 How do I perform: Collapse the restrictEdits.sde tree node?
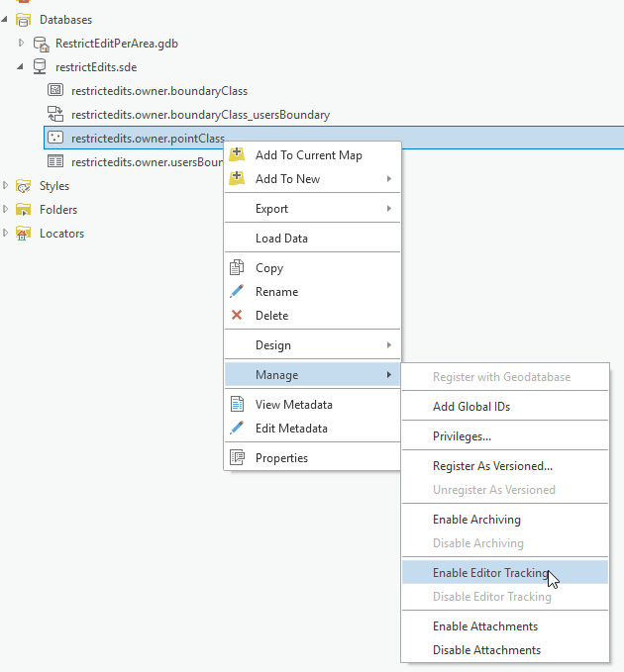[x=22, y=67]
